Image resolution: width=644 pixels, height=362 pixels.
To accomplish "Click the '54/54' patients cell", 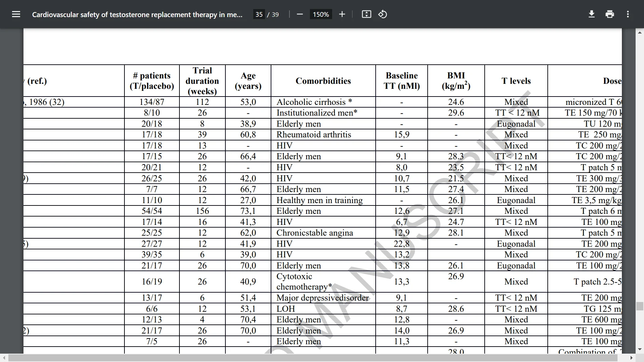I will tap(152, 211).
